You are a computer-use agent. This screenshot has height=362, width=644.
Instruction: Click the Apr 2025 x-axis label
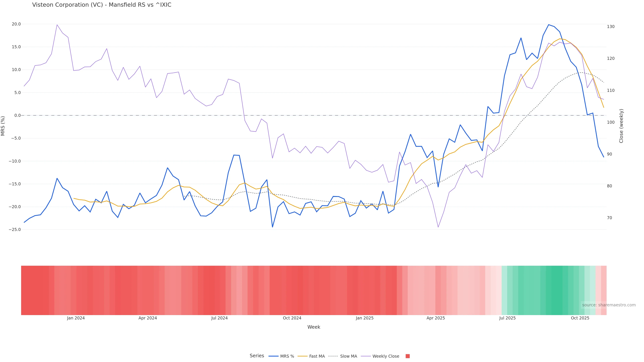pos(436,318)
